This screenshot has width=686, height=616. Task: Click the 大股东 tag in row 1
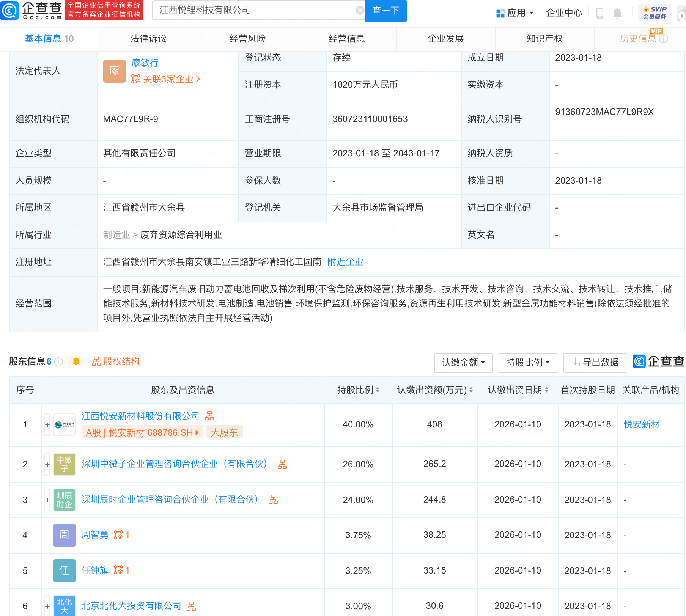(224, 432)
